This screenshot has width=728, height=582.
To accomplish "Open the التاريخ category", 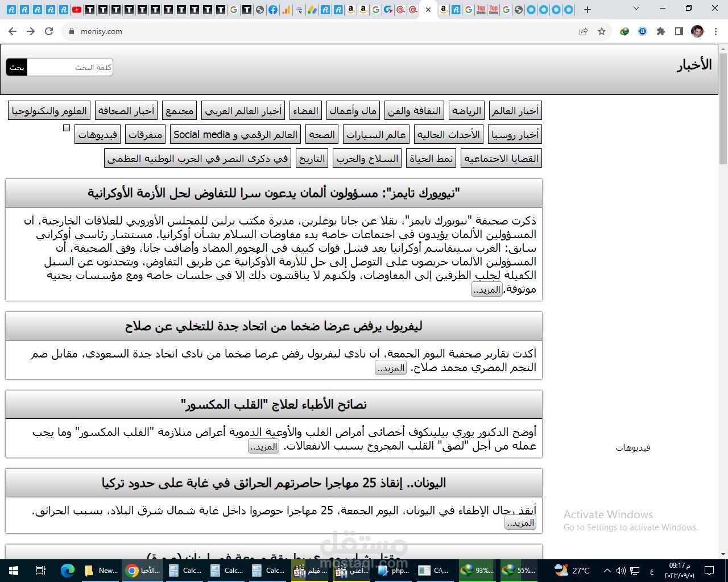I will [x=312, y=159].
